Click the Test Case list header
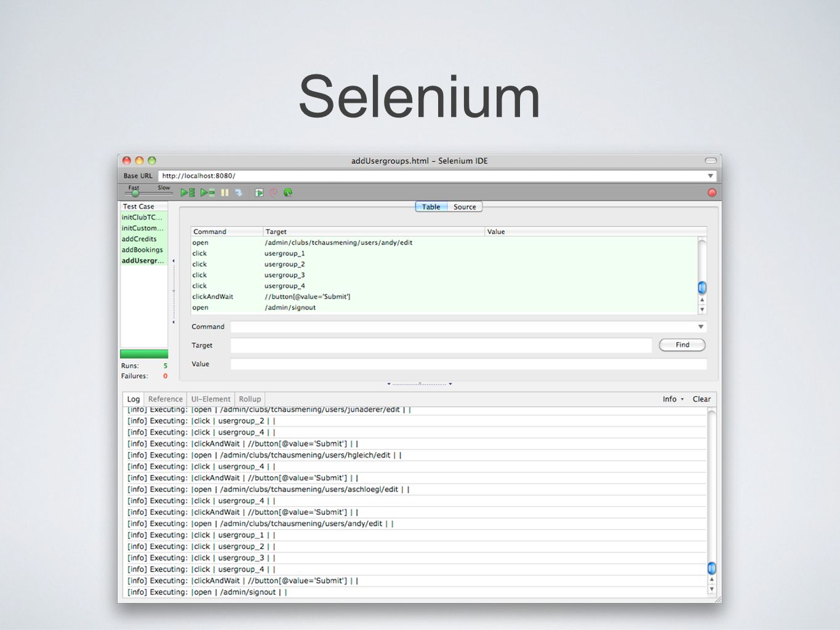The height and width of the screenshot is (630, 840). (x=144, y=207)
